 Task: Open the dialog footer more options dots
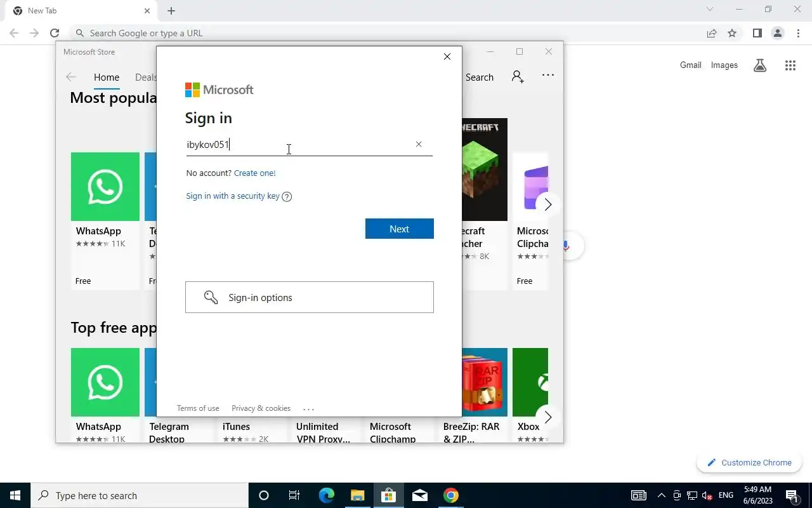pos(309,409)
